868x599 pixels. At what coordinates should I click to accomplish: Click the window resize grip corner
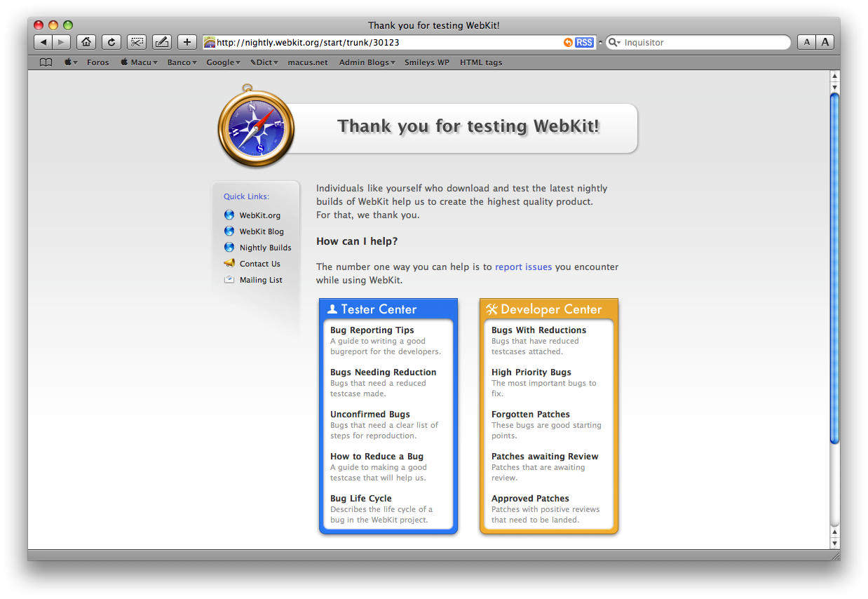834,555
